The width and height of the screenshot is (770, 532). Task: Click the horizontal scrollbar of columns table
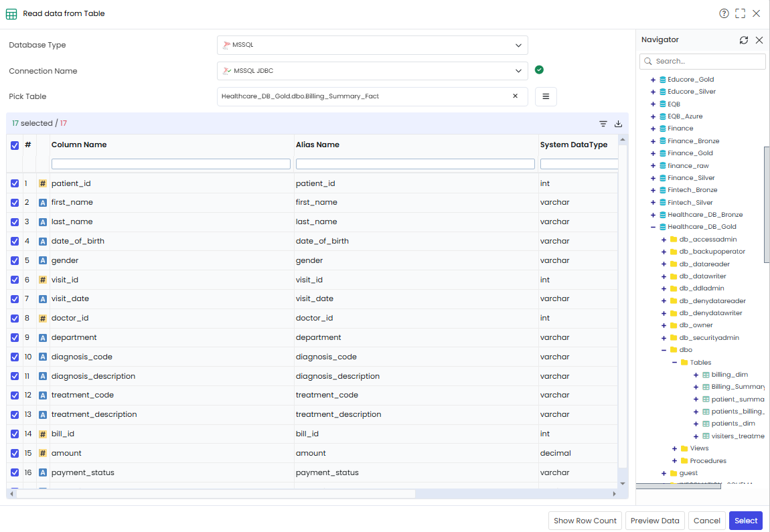pyautogui.click(x=216, y=494)
